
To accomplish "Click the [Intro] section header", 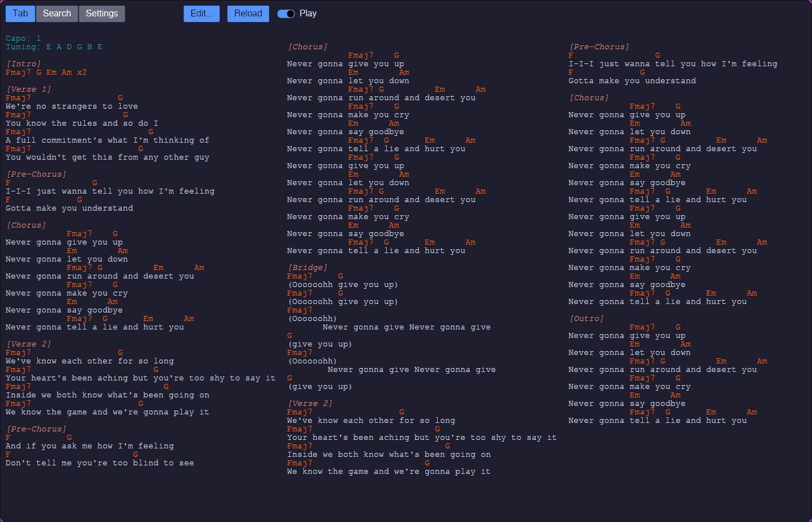I will click(x=23, y=64).
